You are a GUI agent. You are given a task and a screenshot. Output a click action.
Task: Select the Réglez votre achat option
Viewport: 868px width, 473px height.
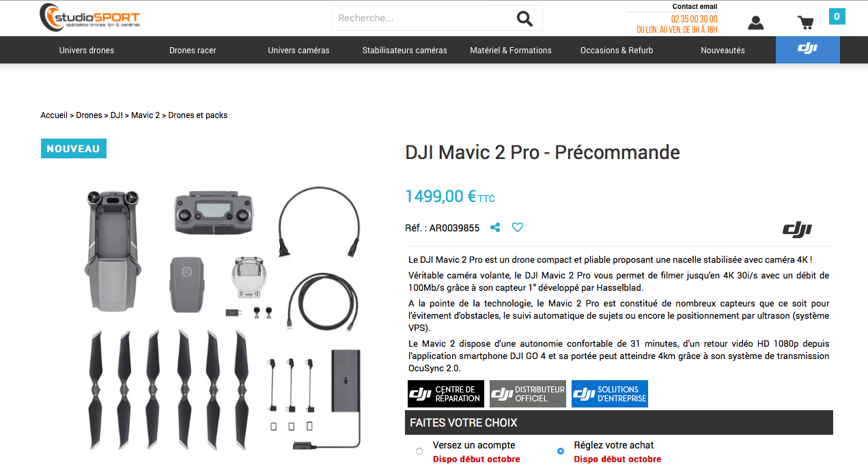pos(561,451)
